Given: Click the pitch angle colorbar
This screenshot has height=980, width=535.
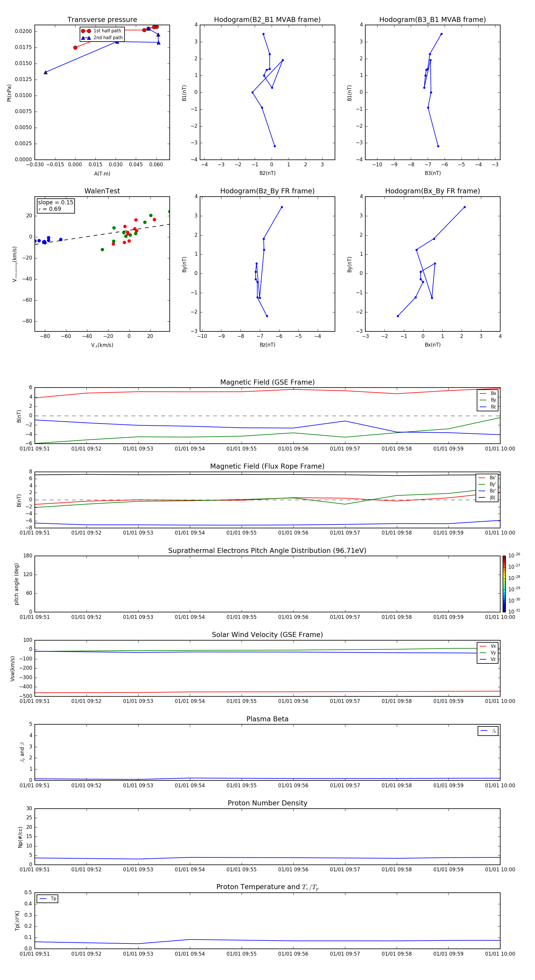Looking at the screenshot, I should [x=504, y=584].
